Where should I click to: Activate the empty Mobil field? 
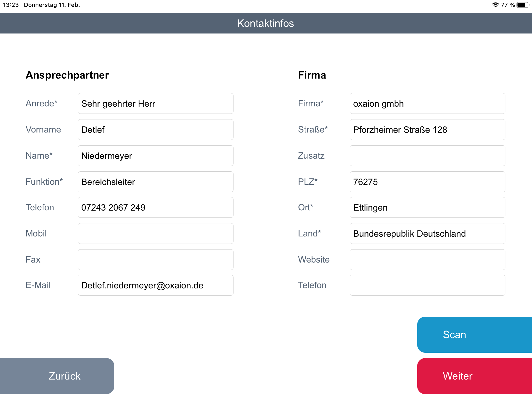tap(155, 233)
